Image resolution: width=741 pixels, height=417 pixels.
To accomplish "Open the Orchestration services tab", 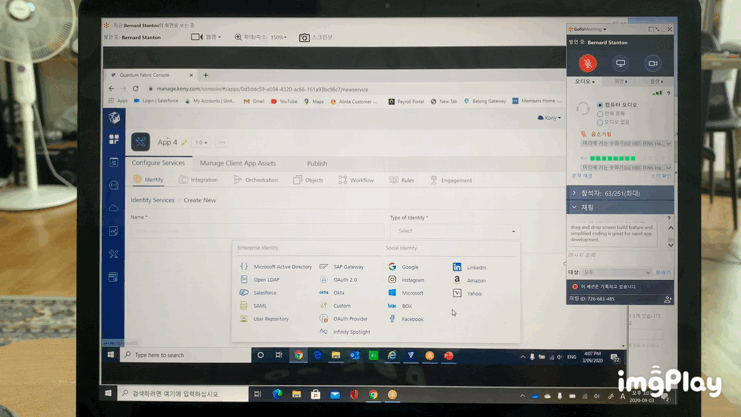I will tap(256, 180).
